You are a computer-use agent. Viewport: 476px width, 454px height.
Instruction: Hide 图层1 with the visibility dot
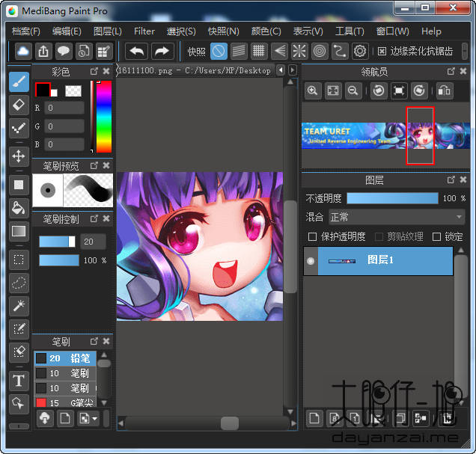pyautogui.click(x=311, y=261)
